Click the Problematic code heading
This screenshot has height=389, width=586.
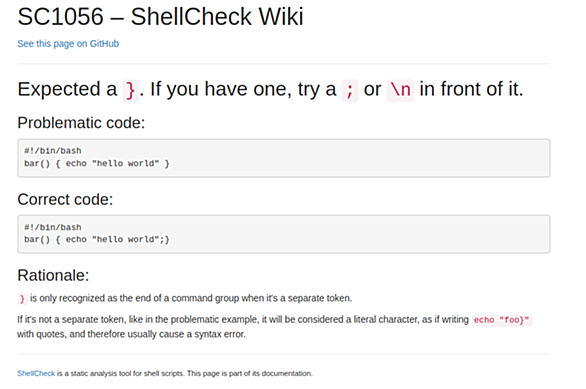click(x=81, y=123)
